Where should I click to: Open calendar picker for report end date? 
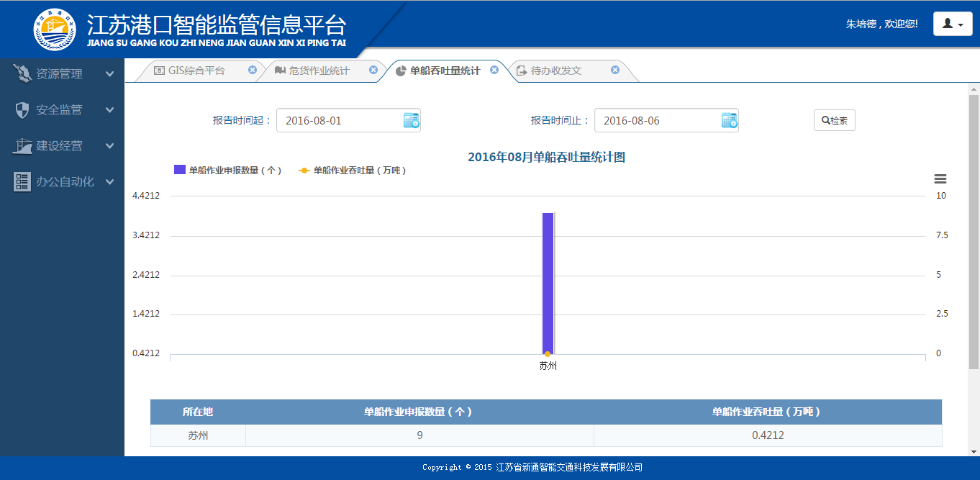pos(729,121)
